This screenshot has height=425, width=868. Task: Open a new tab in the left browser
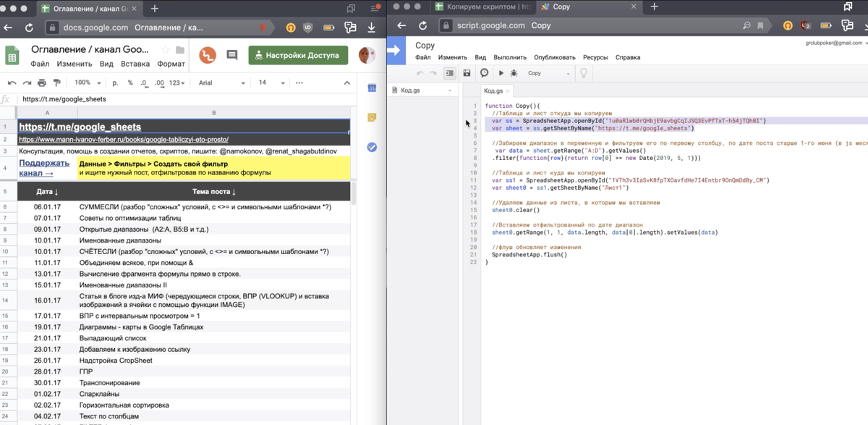(x=155, y=8)
